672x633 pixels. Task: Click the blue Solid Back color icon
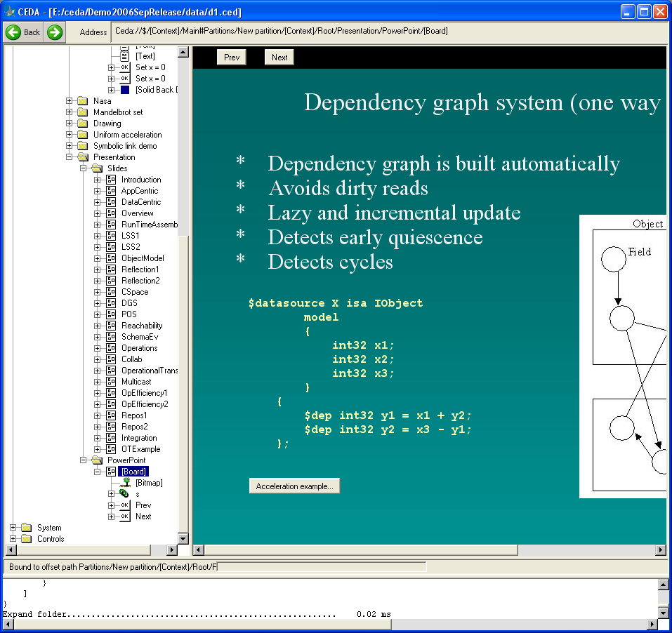click(x=125, y=90)
